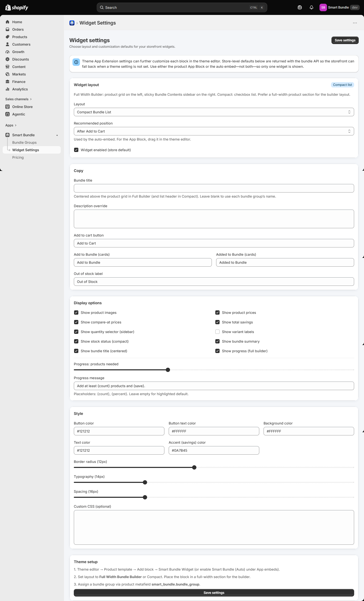The width and height of the screenshot is (364, 601).
Task: Toggle Show product prices checkbox
Action: (217, 312)
